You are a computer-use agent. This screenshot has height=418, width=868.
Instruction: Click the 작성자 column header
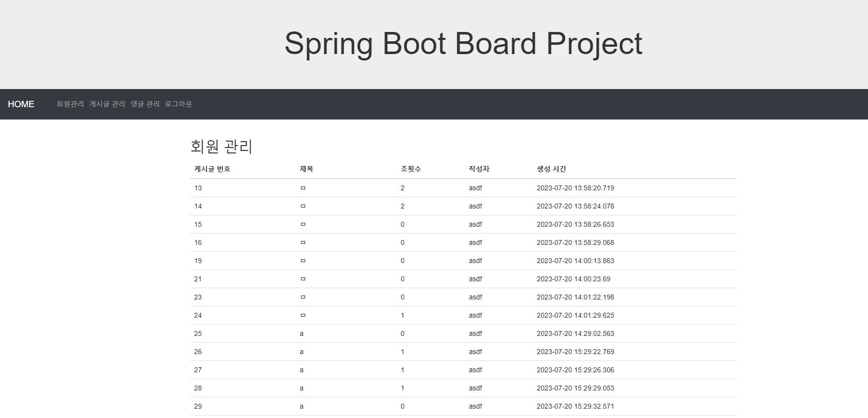tap(479, 169)
